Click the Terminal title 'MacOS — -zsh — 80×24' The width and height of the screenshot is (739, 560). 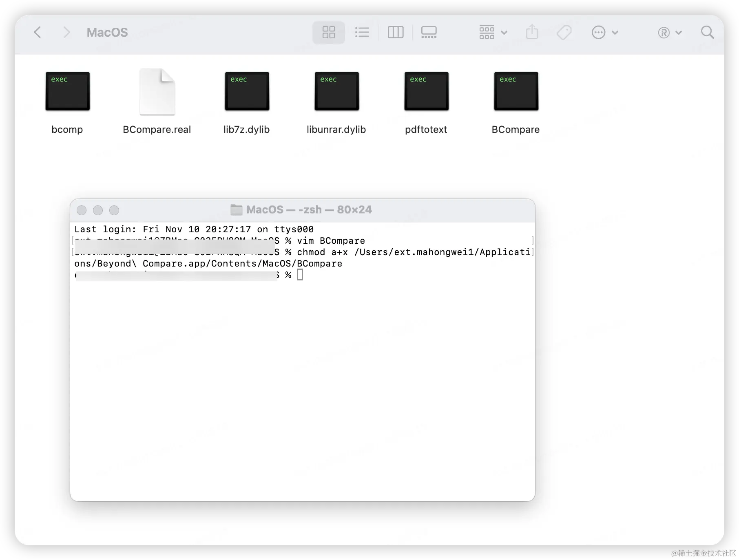click(x=309, y=210)
